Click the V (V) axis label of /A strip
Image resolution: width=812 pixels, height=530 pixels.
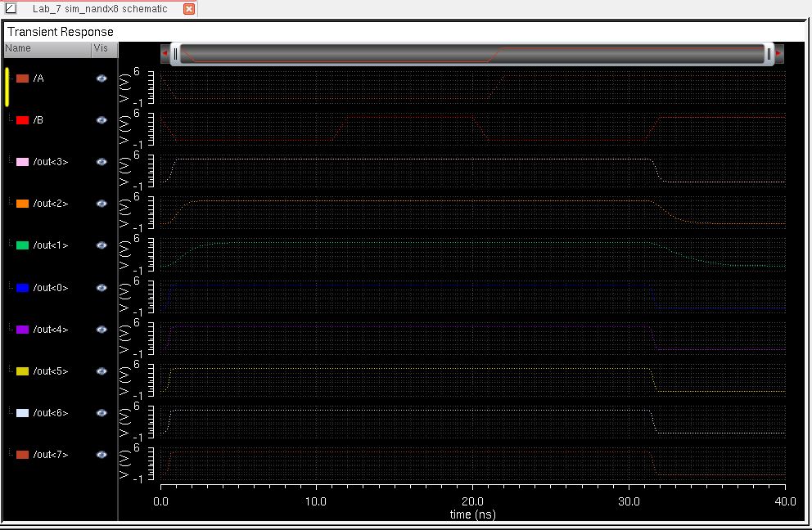(x=124, y=88)
